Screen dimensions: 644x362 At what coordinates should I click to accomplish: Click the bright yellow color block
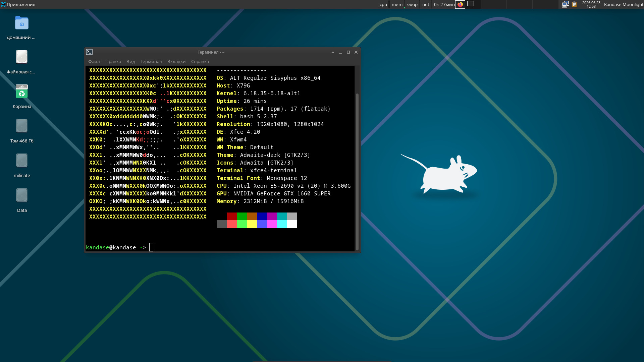pos(252,224)
